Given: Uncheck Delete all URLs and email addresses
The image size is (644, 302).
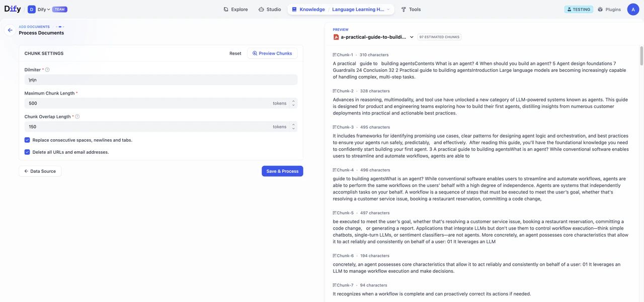Looking at the screenshot, I should (27, 152).
